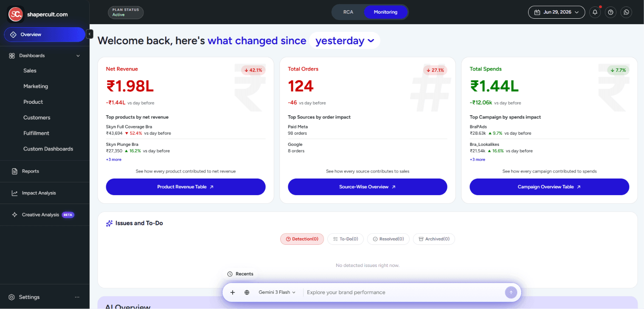The height and width of the screenshot is (309, 644).
Task: Click Bra_Lookalikes campaign name
Action: tap(484, 145)
